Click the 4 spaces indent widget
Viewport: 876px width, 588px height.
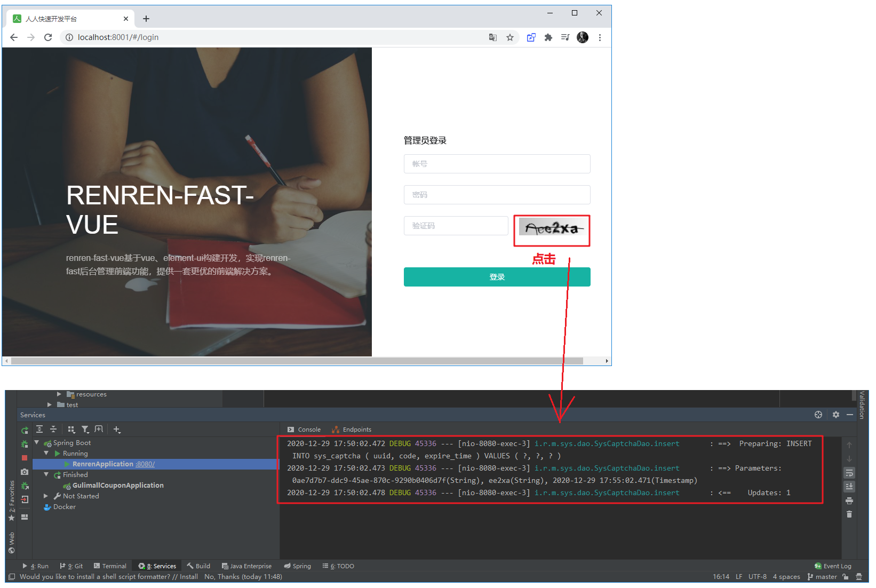(x=786, y=577)
